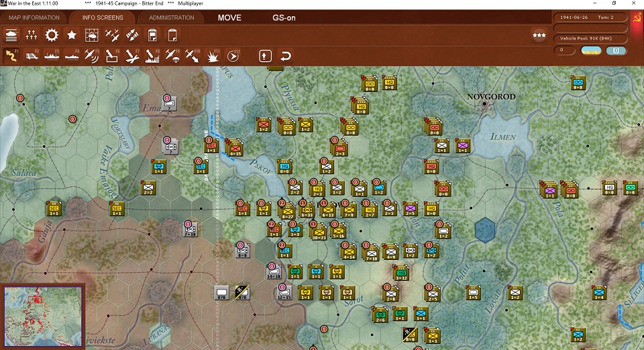Click the Soviet hammer and sickle flag
This screenshot has height=350, width=644.
[x=637, y=17]
